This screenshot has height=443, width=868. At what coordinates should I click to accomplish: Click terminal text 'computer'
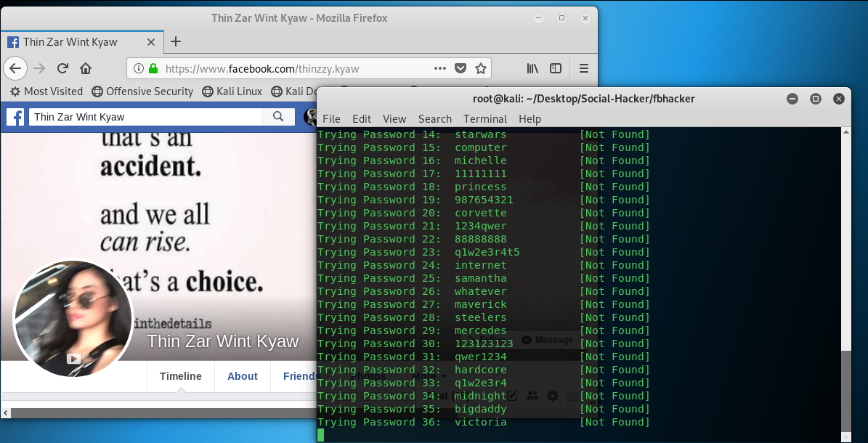(481, 148)
